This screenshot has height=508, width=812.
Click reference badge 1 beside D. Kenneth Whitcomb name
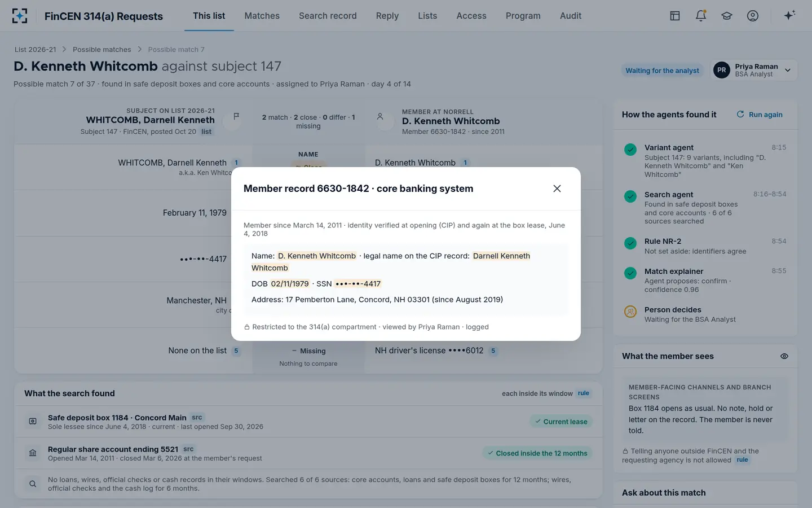pos(465,163)
